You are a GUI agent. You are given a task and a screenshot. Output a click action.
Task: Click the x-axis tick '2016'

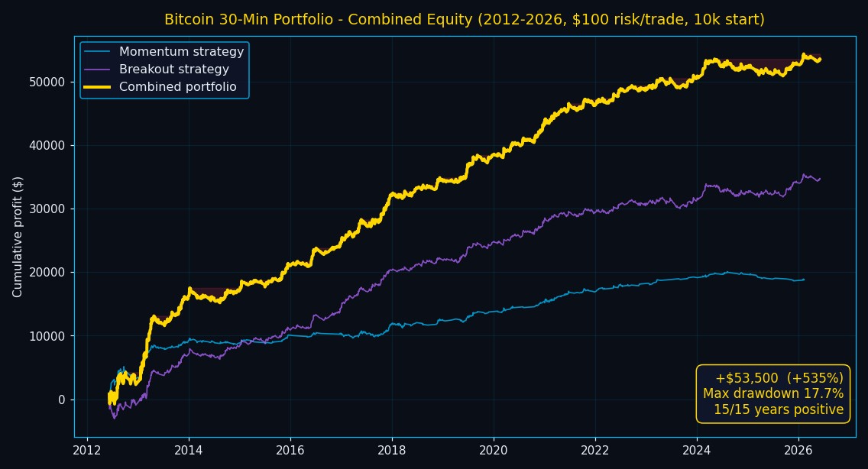tap(290, 450)
